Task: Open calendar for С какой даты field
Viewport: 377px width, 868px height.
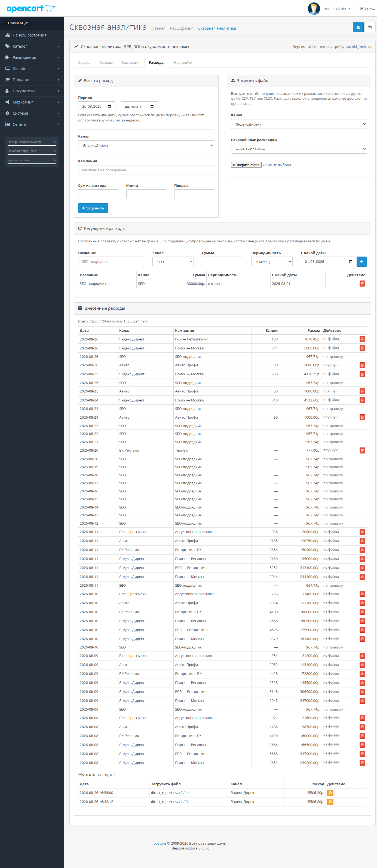Action: pos(351,262)
